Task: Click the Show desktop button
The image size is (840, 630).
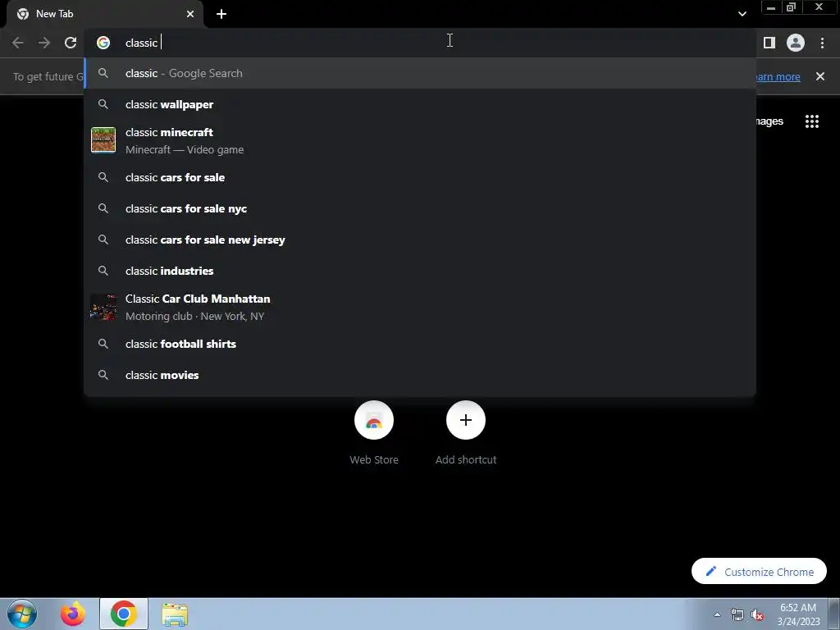Action: click(x=834, y=614)
